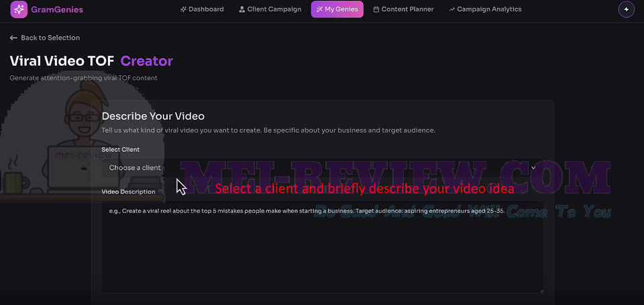Click the lightning bolt profile icon
This screenshot has height=305, width=644.
[x=627, y=9]
